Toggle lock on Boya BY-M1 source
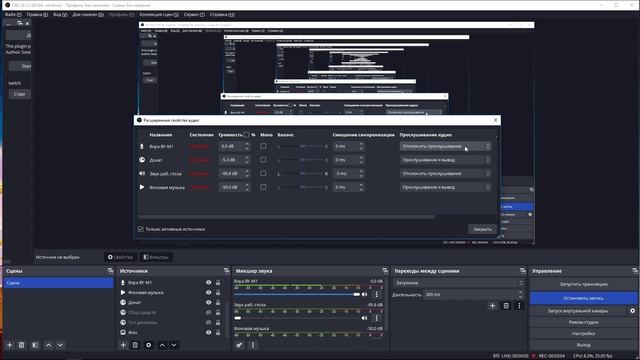The image size is (640, 360). 218,282
